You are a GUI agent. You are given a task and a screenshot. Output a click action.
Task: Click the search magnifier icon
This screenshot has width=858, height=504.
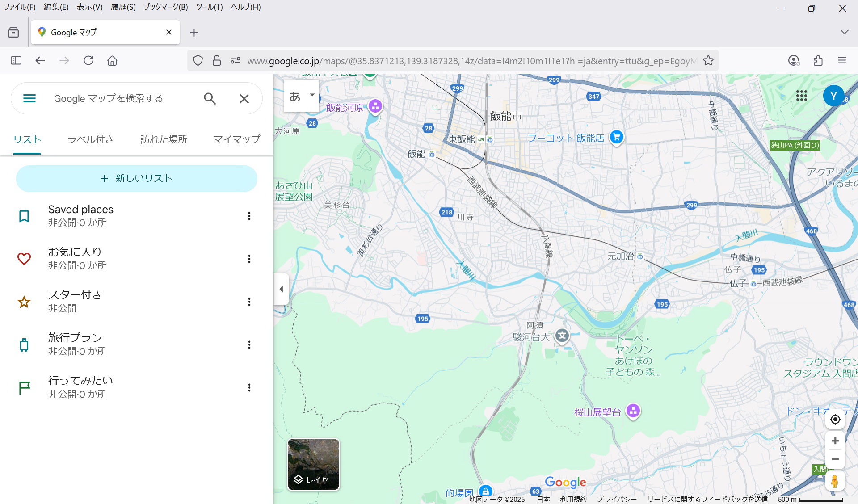coord(210,98)
